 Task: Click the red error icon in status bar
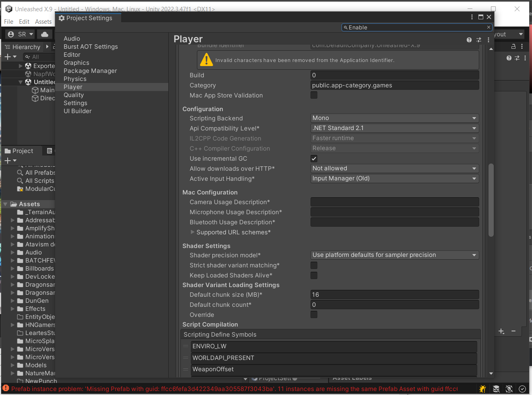point(6,388)
